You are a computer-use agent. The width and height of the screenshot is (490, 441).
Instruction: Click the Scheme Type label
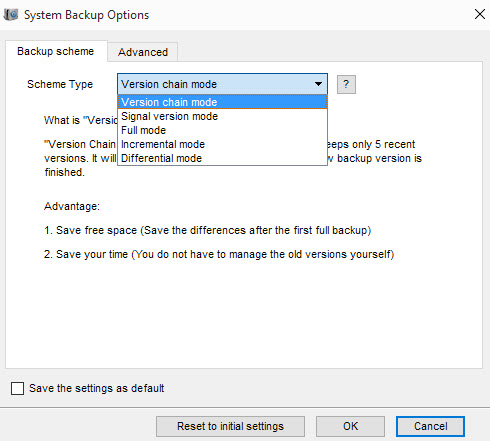[x=60, y=84]
